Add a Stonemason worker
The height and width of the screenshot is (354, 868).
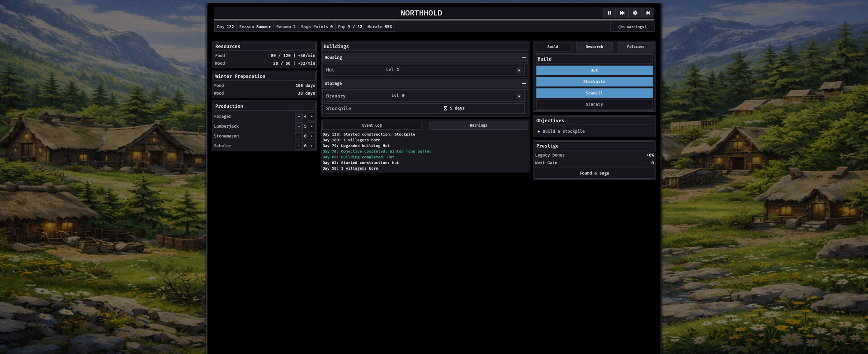coord(311,136)
